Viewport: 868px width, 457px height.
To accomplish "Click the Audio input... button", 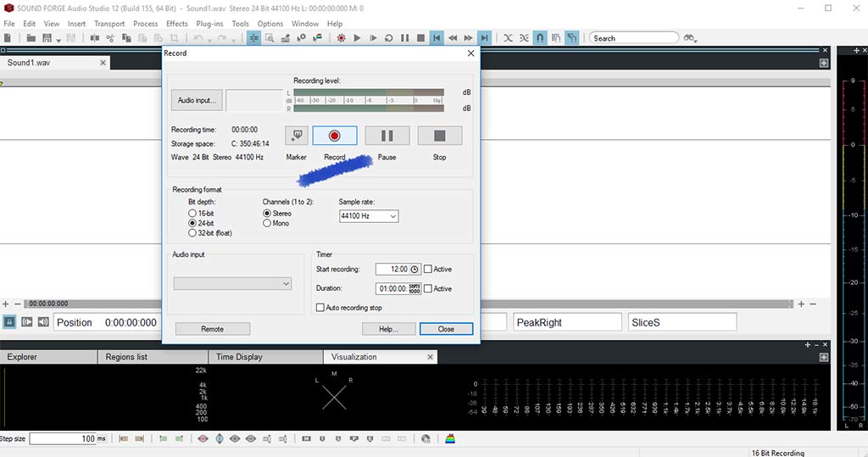I will [197, 100].
